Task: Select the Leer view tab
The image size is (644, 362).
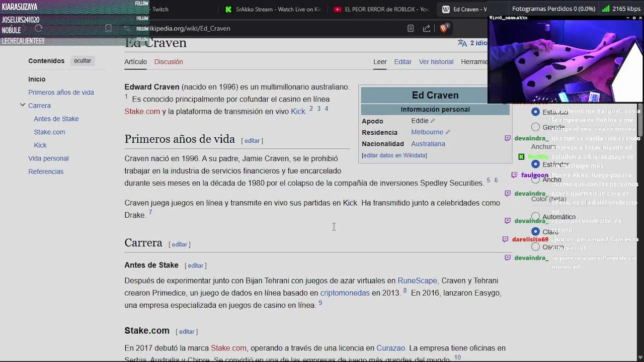Action: coord(380,62)
